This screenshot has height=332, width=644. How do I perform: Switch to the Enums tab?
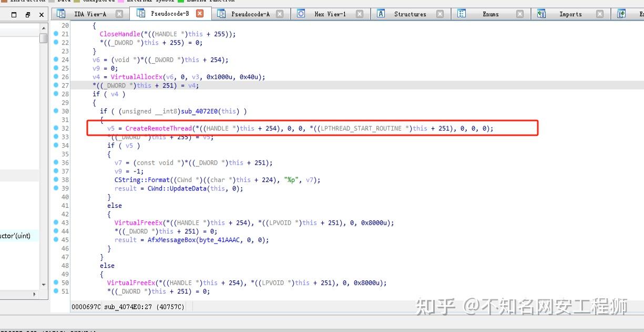click(490, 14)
